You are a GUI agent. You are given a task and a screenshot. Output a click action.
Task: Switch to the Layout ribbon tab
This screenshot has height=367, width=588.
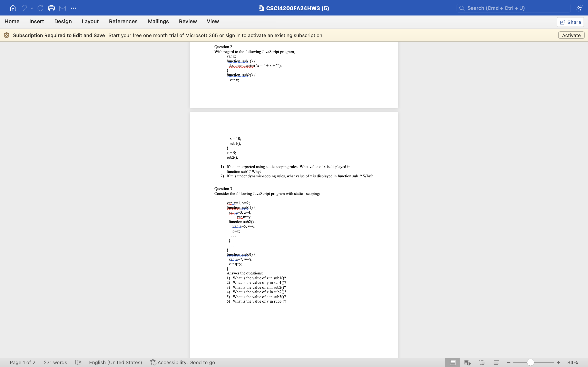90,21
